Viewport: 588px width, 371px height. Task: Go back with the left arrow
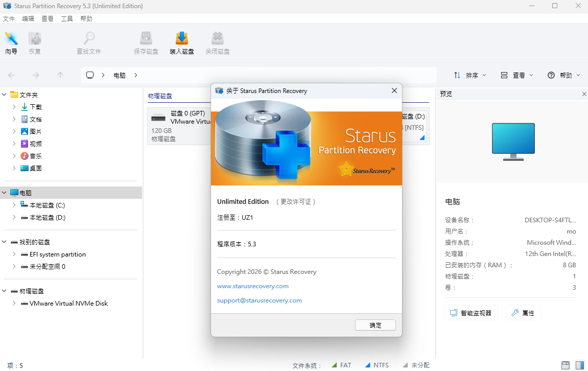point(11,76)
